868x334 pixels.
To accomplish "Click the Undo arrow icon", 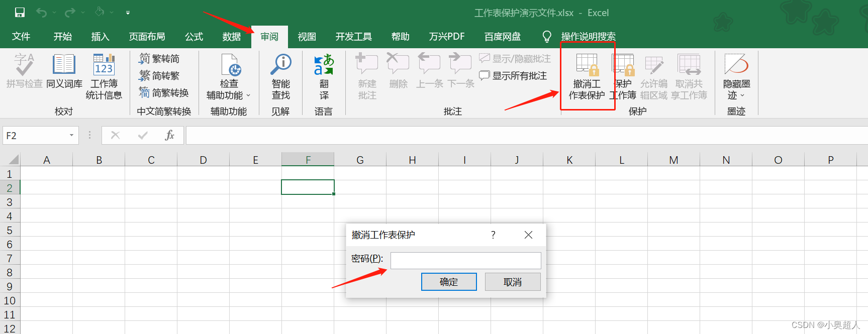I will [41, 13].
